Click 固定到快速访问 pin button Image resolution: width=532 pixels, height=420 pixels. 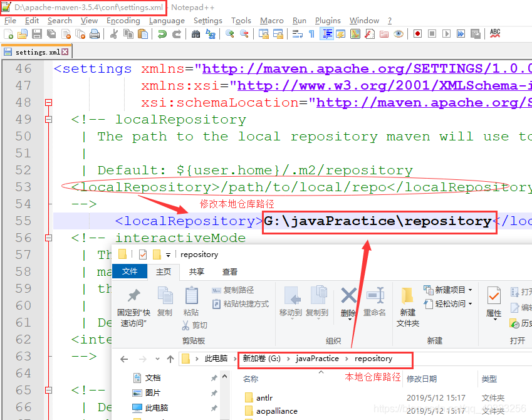coord(133,307)
